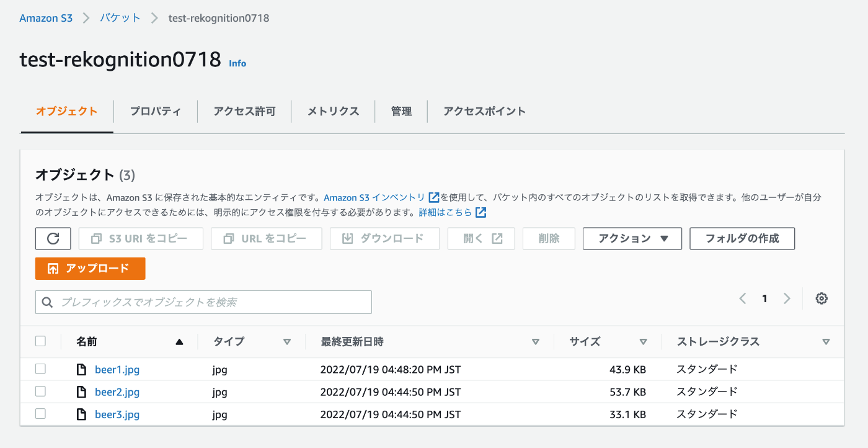Viewport: 868px width, 448px height.
Task: Click the file icon beside beer1.jpg
Action: [x=81, y=370]
